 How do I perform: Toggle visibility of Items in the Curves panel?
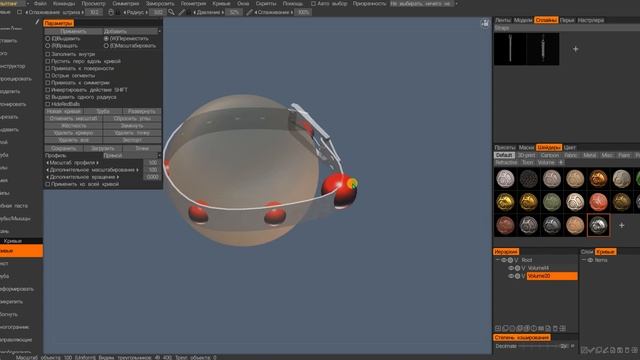(590, 260)
